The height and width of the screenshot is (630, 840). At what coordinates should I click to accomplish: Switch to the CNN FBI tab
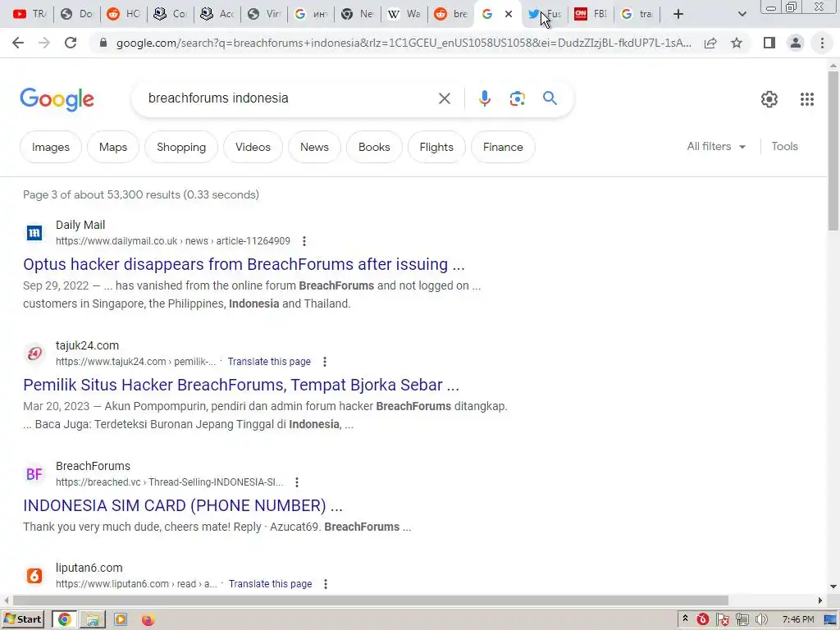coord(591,15)
